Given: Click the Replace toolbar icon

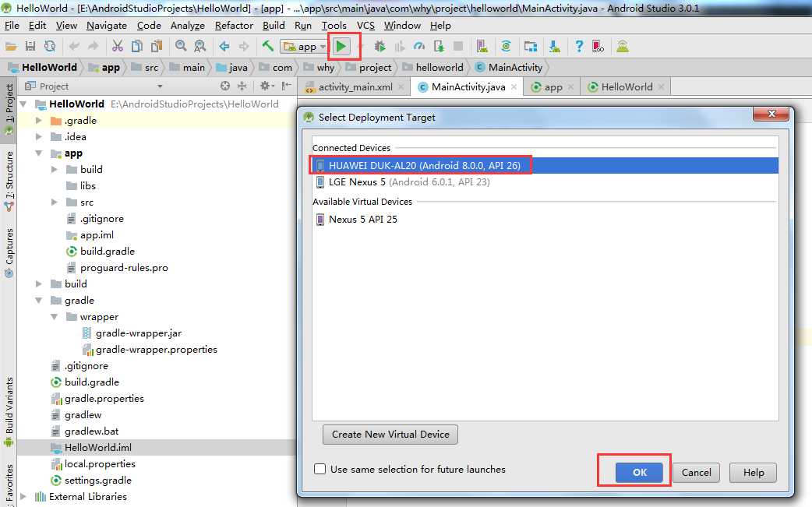Looking at the screenshot, I should [200, 47].
